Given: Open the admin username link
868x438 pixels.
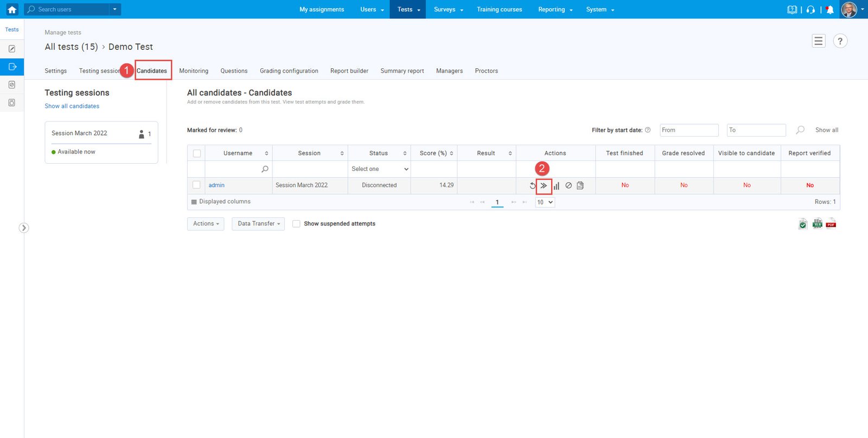Looking at the screenshot, I should coord(216,185).
